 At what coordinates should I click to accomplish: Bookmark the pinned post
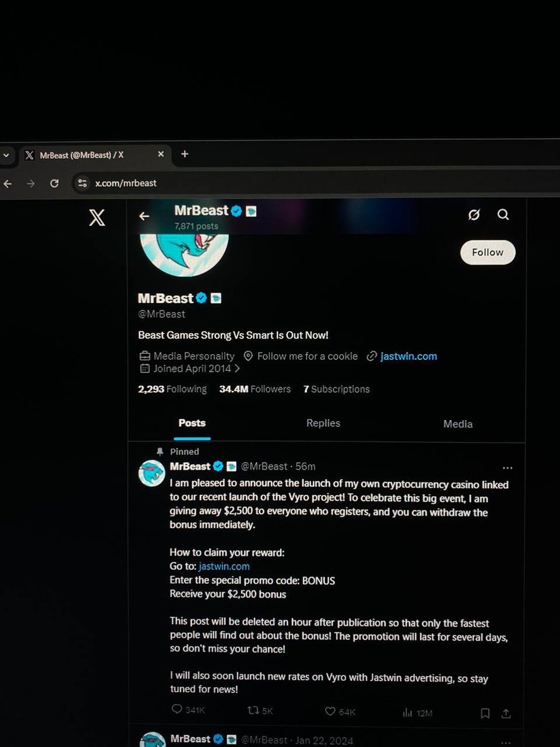pos(485,713)
